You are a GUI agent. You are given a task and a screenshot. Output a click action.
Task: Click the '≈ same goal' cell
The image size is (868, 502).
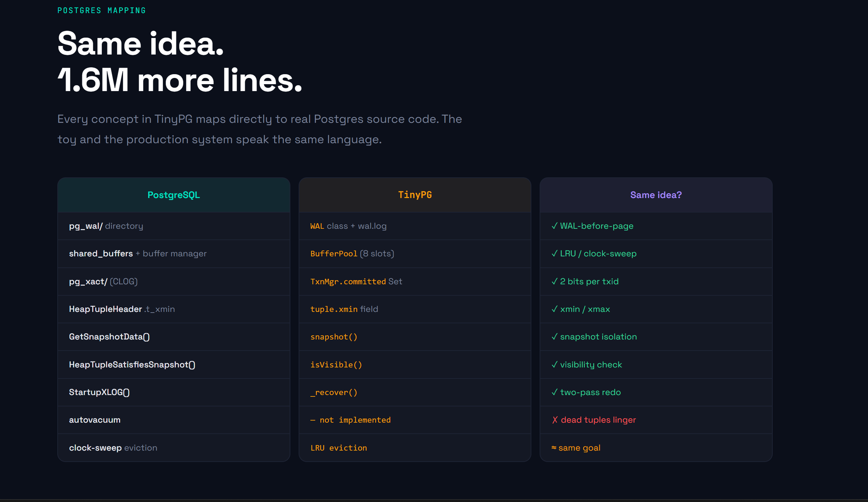pos(656,447)
